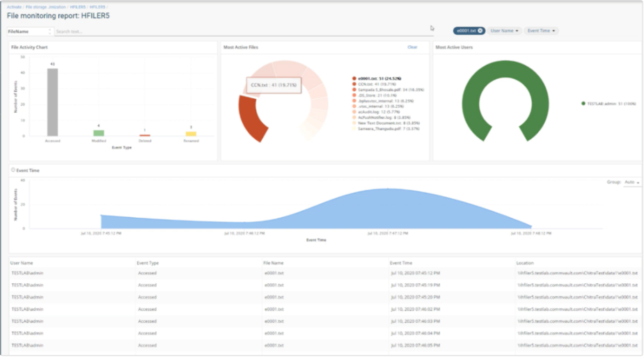Image resolution: width=644 pixels, height=357 pixels.
Task: Open the Group Auto dropdown
Action: [632, 182]
